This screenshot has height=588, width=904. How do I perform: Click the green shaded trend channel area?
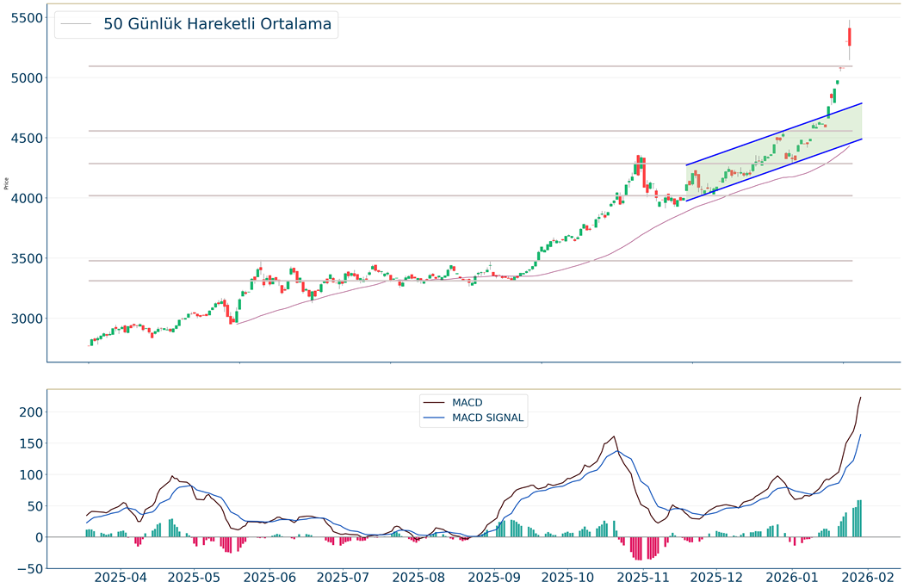point(775,164)
